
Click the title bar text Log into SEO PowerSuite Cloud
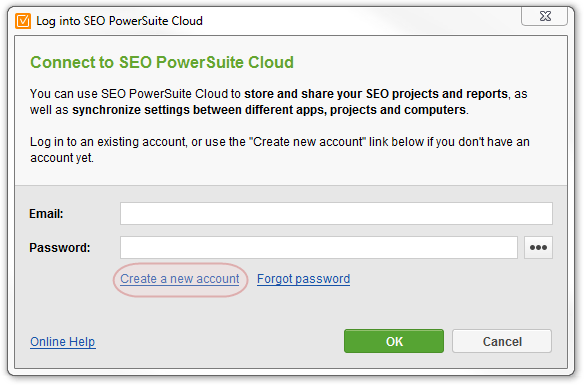tap(120, 21)
